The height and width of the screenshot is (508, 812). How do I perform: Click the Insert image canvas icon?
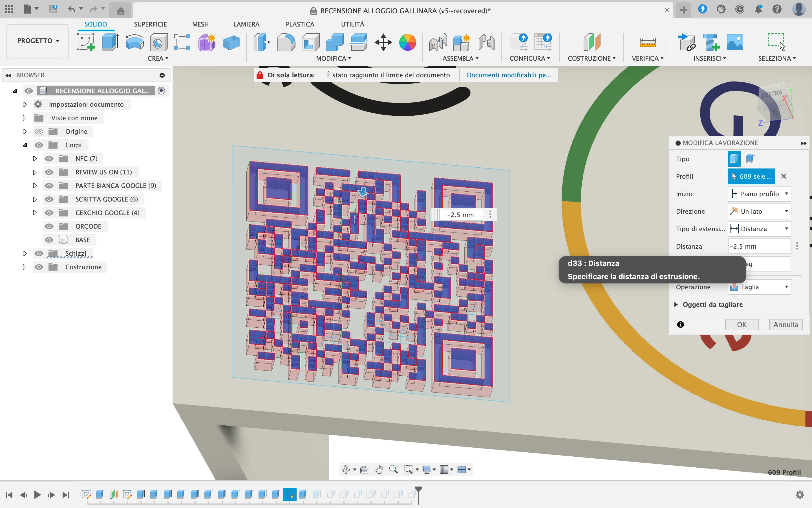(x=735, y=42)
